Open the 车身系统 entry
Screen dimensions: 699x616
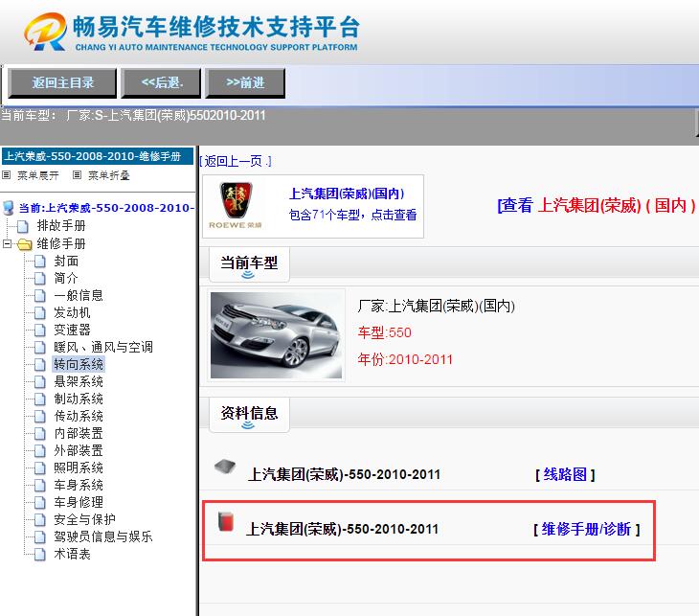(x=79, y=486)
